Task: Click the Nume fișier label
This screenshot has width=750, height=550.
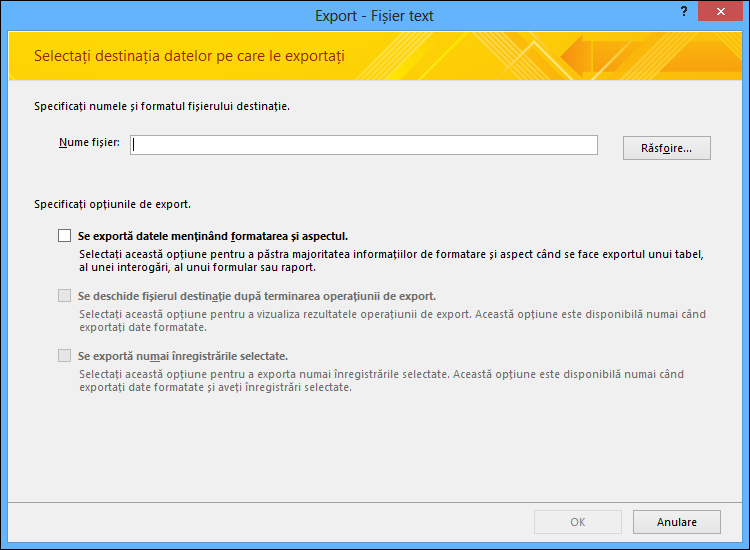Action: click(x=89, y=143)
